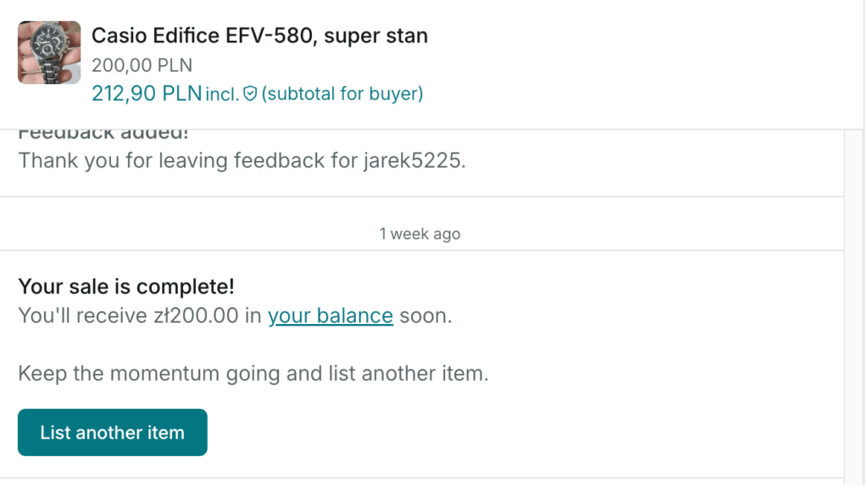Screen dimensions: 868x485
Task: Click the username jarek5225 in feedback message
Action: pos(415,160)
